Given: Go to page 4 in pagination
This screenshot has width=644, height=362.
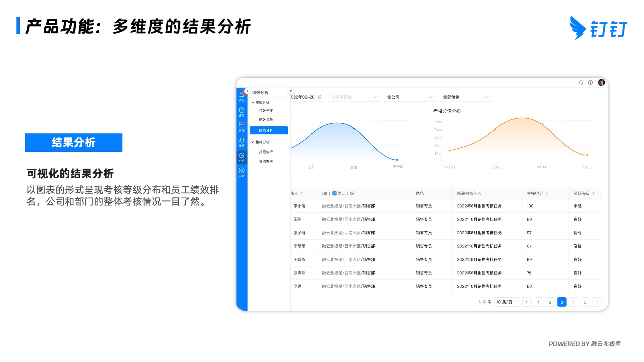Looking at the screenshot, I should pos(573,302).
